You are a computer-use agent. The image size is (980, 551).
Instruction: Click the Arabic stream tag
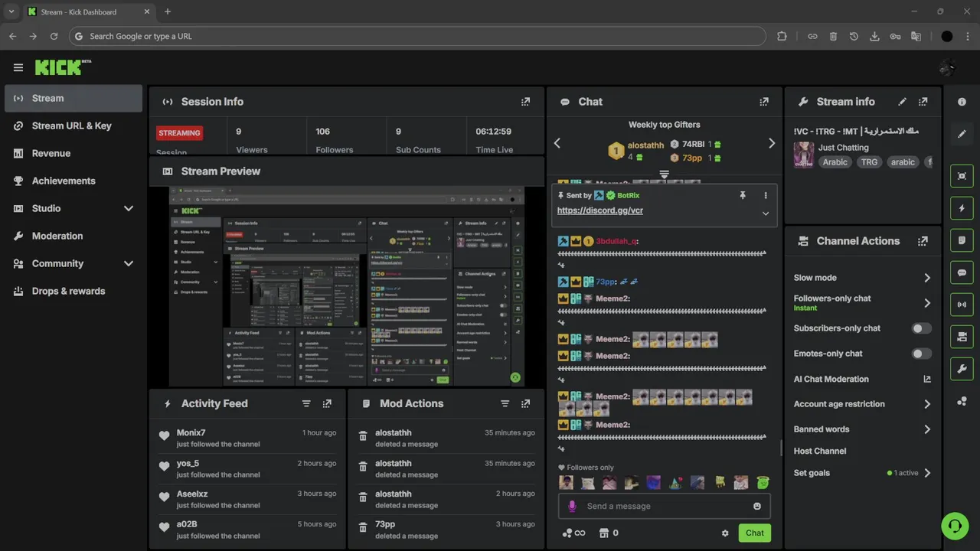[835, 162]
